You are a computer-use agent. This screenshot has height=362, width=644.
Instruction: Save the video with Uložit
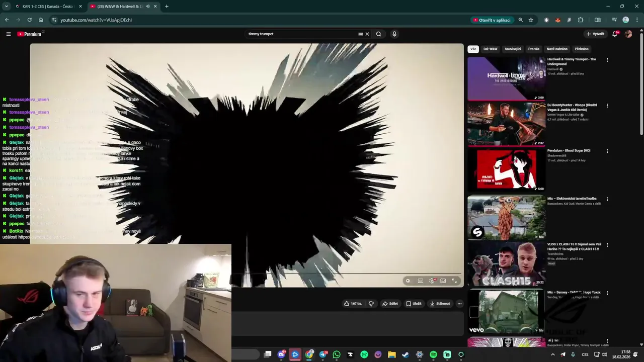click(414, 304)
